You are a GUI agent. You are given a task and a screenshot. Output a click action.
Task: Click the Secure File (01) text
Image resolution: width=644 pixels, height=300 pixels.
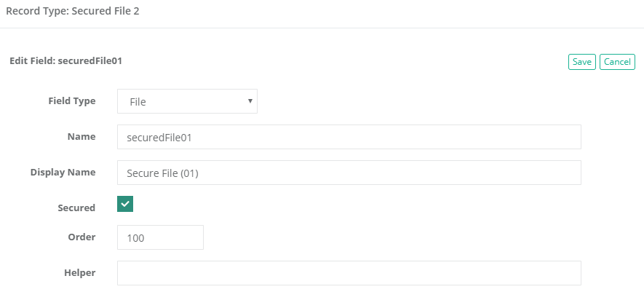[162, 173]
